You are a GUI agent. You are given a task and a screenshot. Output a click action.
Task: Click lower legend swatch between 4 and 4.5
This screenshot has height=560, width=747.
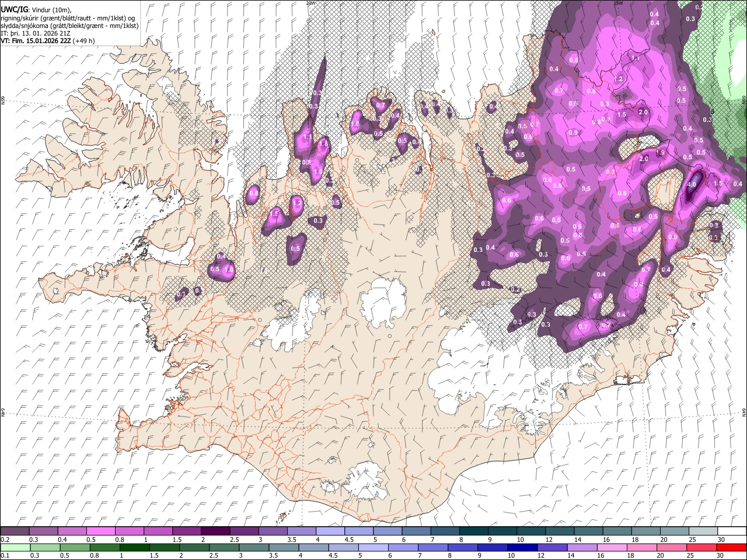(313, 548)
